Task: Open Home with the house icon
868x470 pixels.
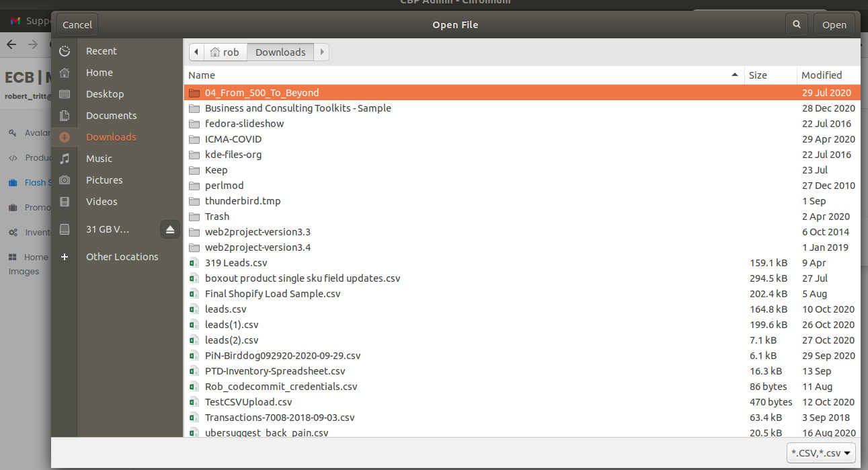Action: click(65, 72)
